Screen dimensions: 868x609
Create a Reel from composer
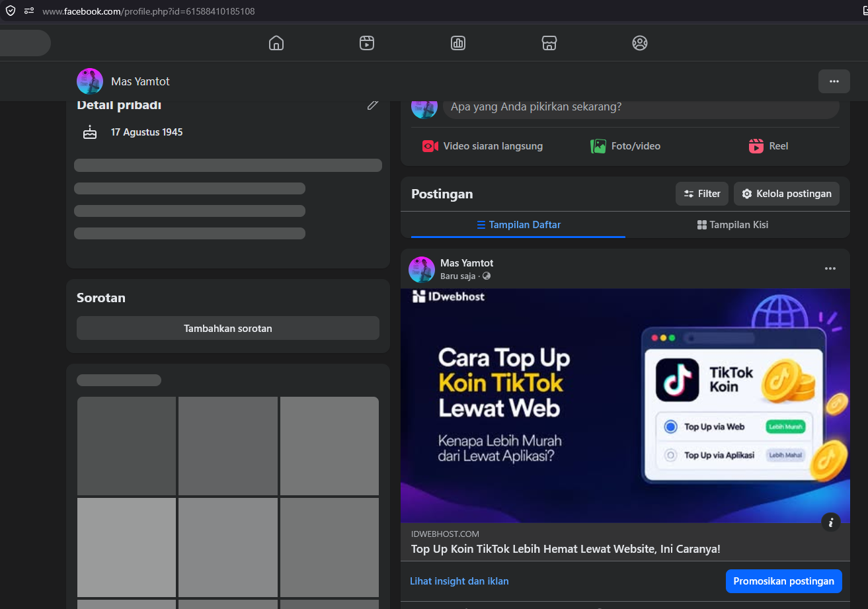pos(768,146)
